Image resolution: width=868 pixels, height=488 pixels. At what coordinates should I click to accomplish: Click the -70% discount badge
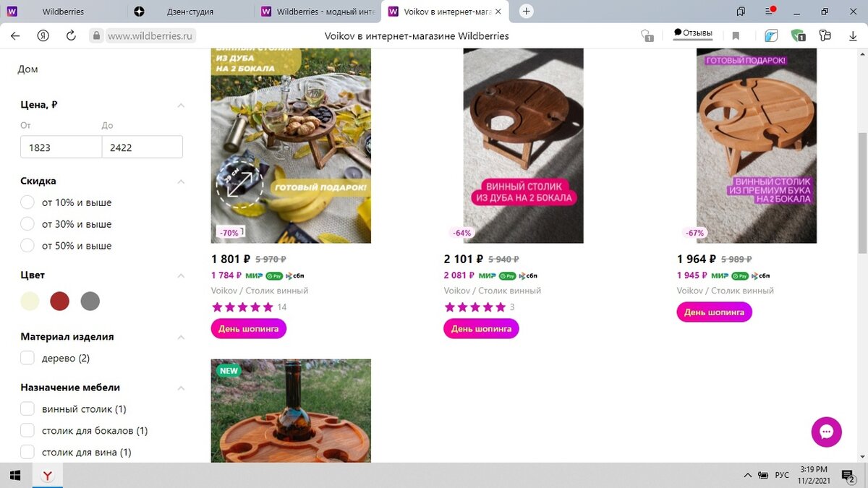pos(229,233)
